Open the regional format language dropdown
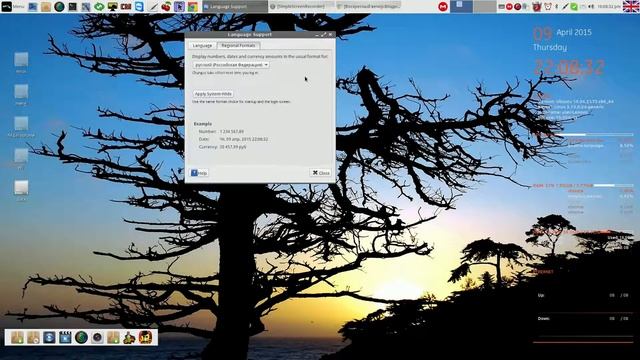640x360 pixels. [x=231, y=65]
